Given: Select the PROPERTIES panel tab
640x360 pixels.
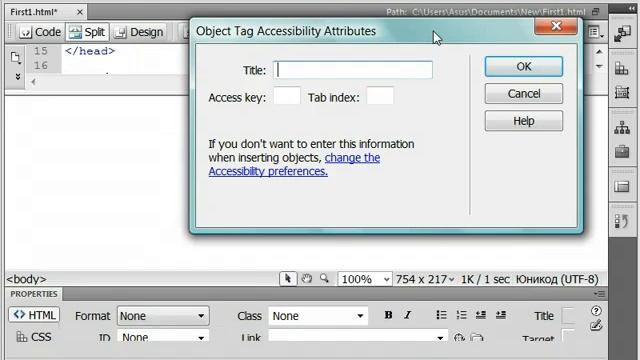Looking at the screenshot, I should coord(33,294).
